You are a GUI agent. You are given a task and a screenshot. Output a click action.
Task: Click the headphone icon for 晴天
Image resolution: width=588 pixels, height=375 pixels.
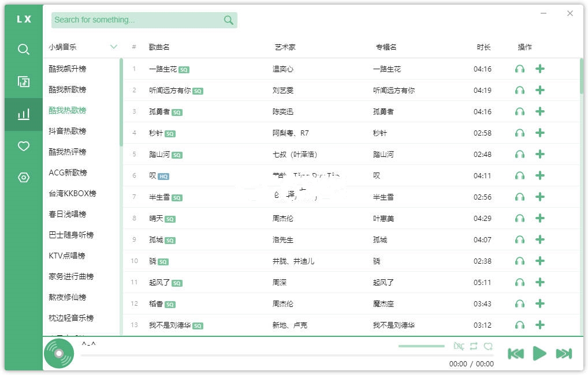[x=520, y=218]
